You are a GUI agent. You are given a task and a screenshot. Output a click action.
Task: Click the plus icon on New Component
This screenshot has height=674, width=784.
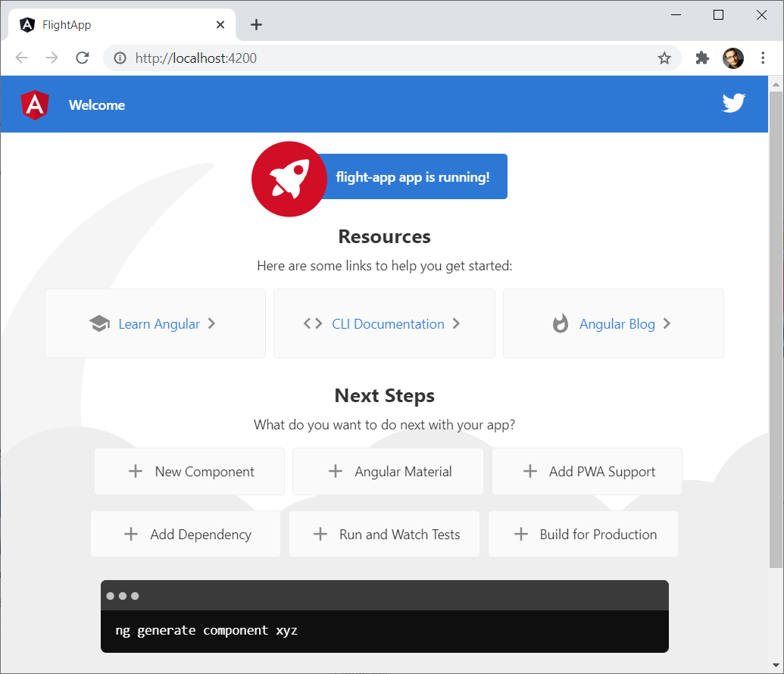tap(136, 471)
